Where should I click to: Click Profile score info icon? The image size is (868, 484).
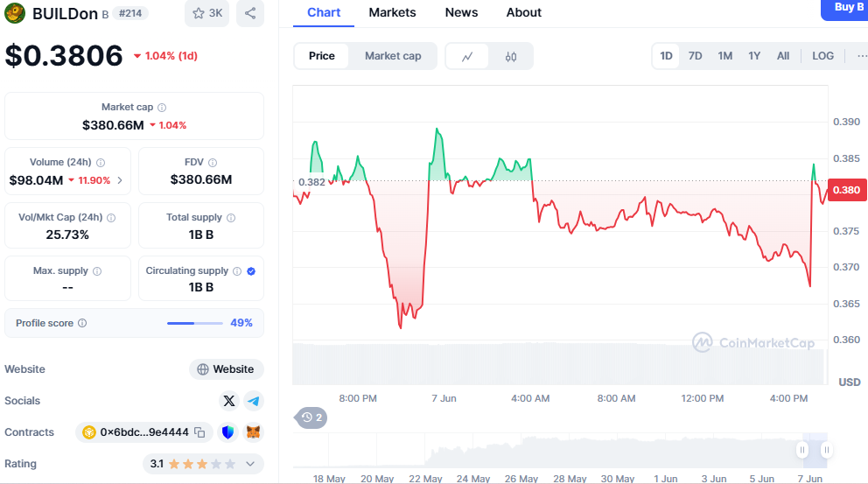[82, 323]
